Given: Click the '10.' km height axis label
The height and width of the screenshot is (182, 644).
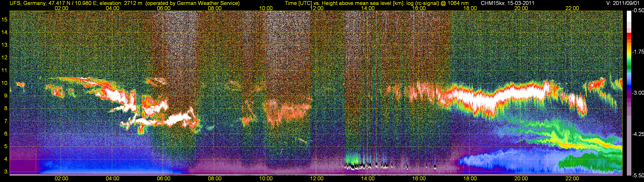Looking at the screenshot, I should pyautogui.click(x=5, y=83).
